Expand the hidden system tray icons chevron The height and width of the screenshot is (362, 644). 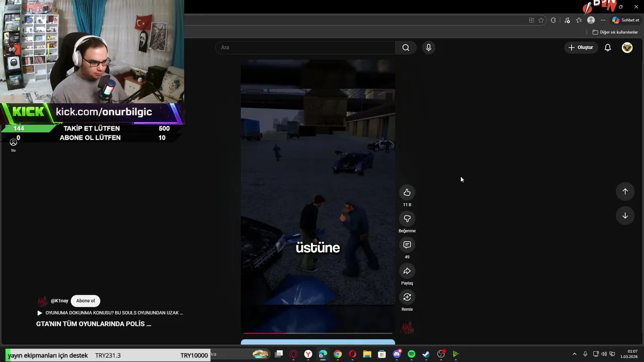click(574, 354)
